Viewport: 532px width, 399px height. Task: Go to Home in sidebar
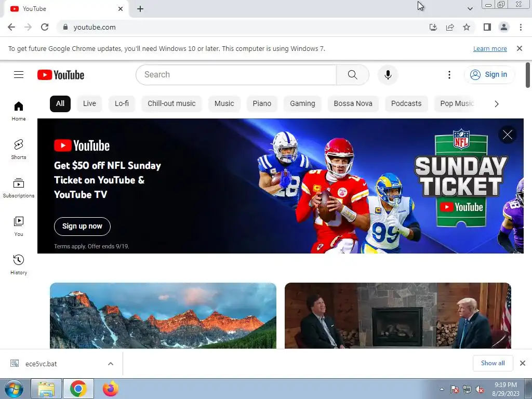[x=19, y=111]
